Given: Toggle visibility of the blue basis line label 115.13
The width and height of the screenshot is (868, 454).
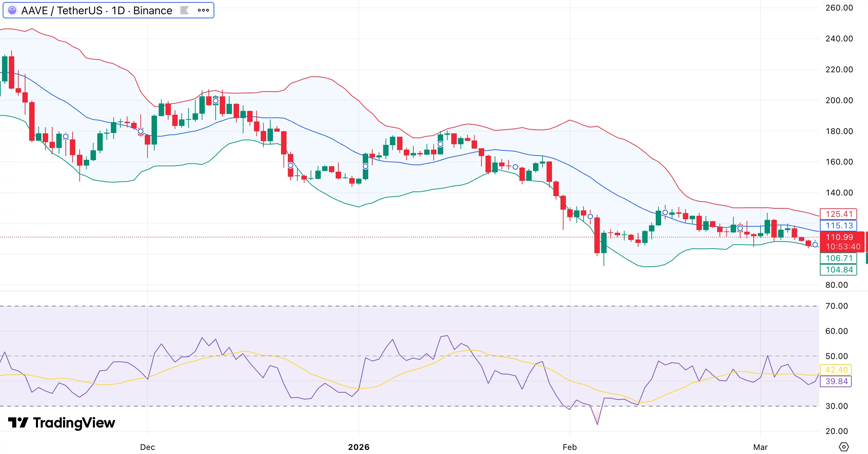Looking at the screenshot, I should click(839, 225).
